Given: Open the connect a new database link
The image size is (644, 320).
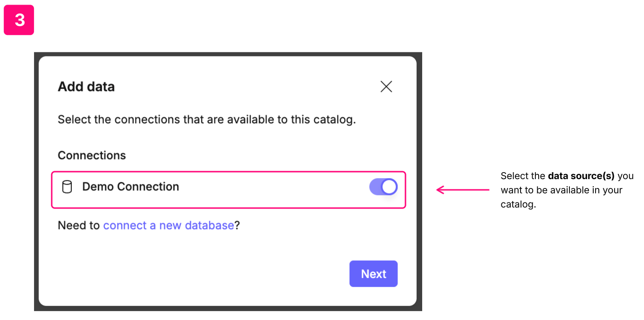Looking at the screenshot, I should click(x=168, y=226).
